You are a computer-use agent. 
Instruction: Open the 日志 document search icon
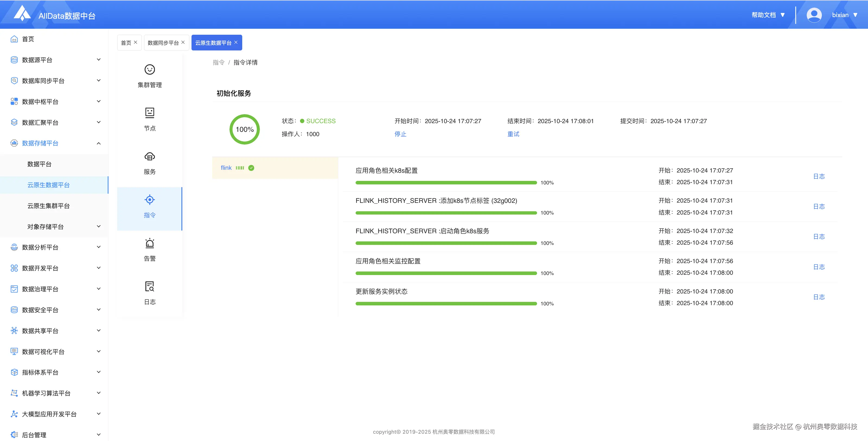point(150,286)
